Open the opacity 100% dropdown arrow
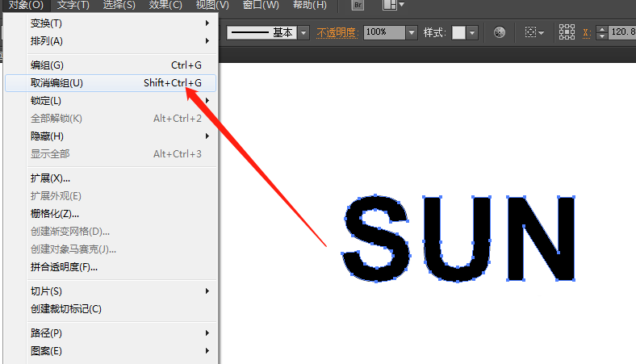This screenshot has width=636, height=364. coord(412,33)
